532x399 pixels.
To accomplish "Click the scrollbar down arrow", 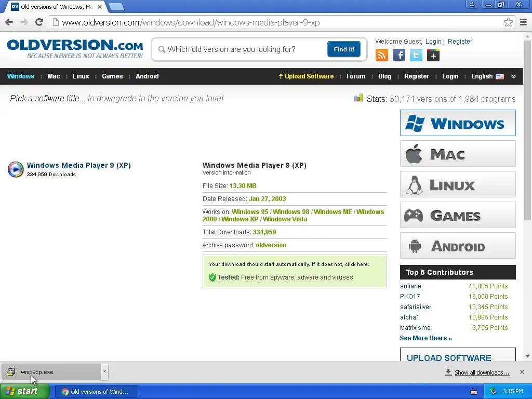I will click(527, 356).
